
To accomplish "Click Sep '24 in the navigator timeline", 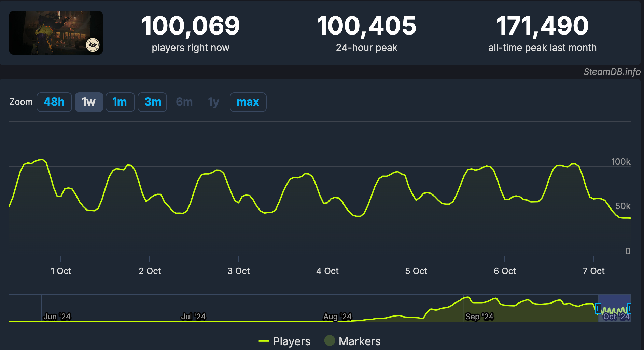I will pyautogui.click(x=479, y=317).
